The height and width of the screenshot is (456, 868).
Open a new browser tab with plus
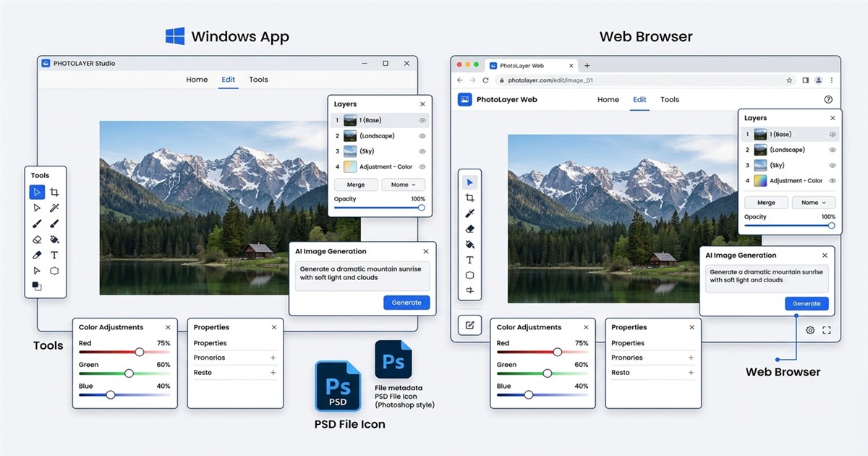click(587, 65)
